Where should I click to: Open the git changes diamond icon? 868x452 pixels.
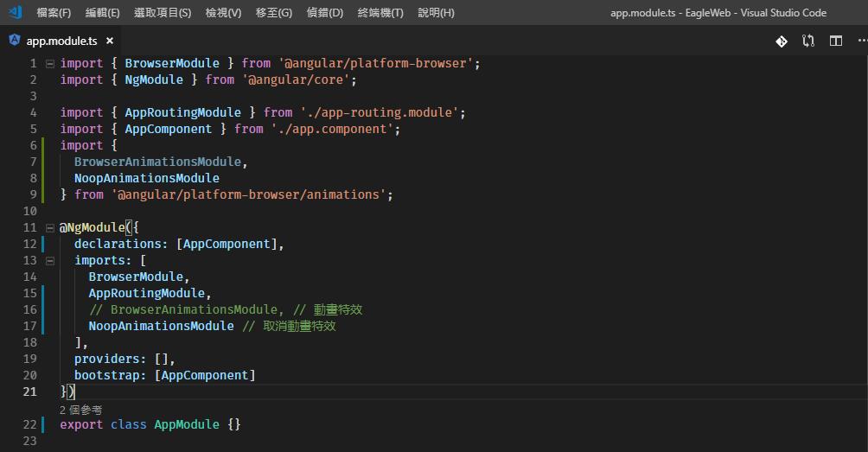[x=781, y=41]
